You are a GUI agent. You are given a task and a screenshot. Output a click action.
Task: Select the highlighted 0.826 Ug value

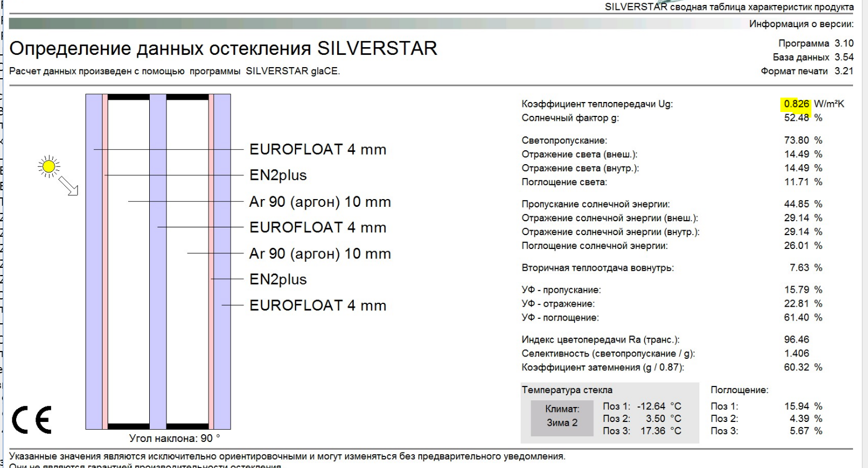tap(796, 104)
